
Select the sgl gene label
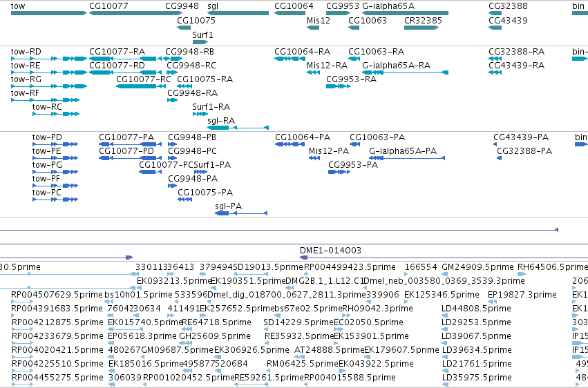tap(213, 6)
